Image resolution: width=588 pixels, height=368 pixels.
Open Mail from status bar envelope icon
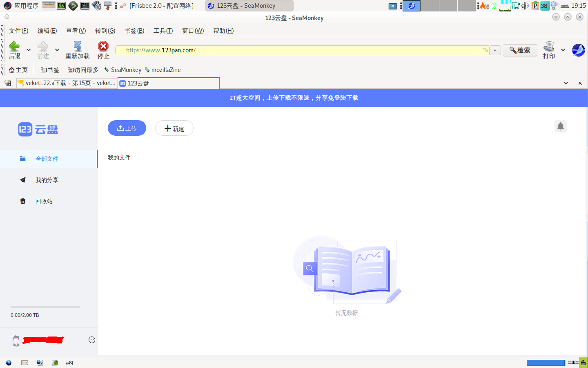click(x=24, y=363)
